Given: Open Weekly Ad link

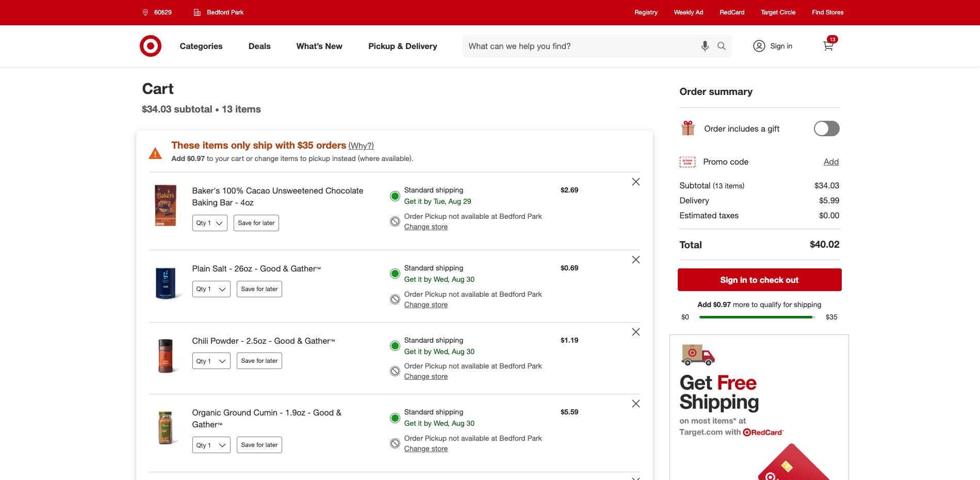Looking at the screenshot, I should (689, 12).
